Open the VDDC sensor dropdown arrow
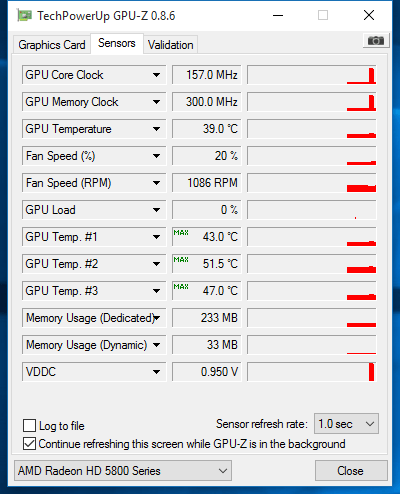The width and height of the screenshot is (400, 494). pos(156,372)
